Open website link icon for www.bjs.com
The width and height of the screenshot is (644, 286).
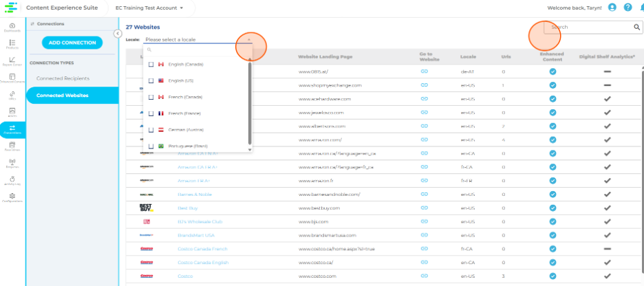(x=425, y=221)
